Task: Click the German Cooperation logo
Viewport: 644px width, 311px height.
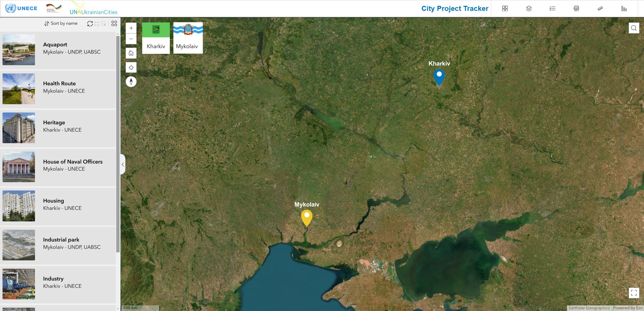Action: [54, 8]
